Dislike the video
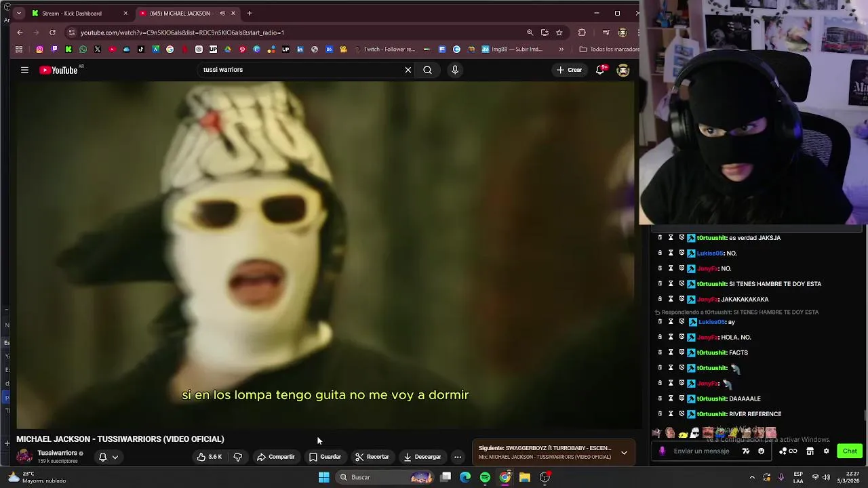The width and height of the screenshot is (868, 488). (237, 457)
